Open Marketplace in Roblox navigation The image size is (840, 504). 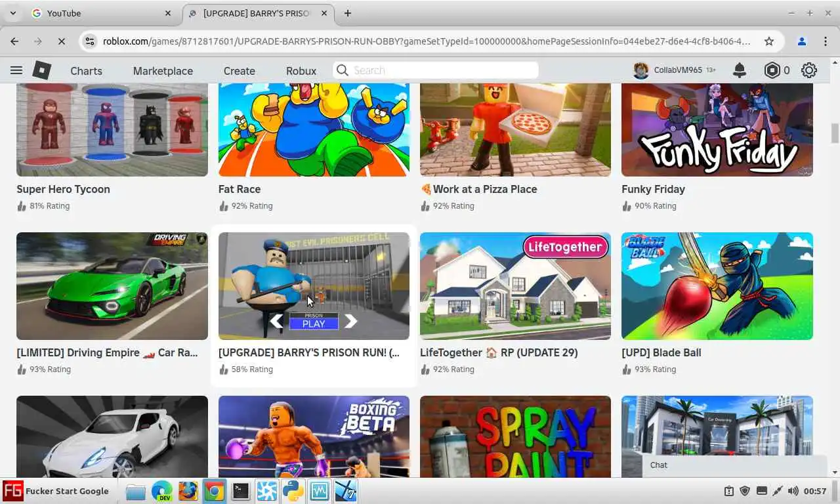(163, 71)
